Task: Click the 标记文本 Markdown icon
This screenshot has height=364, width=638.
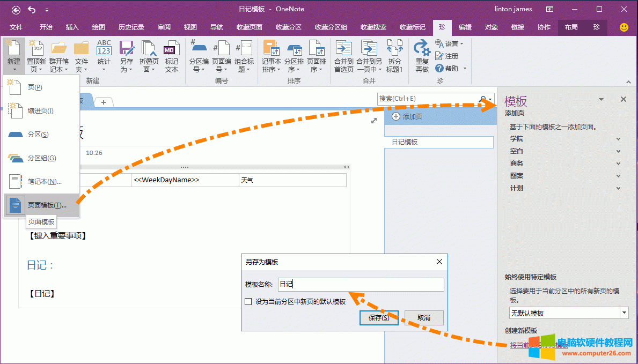Action: (x=171, y=48)
